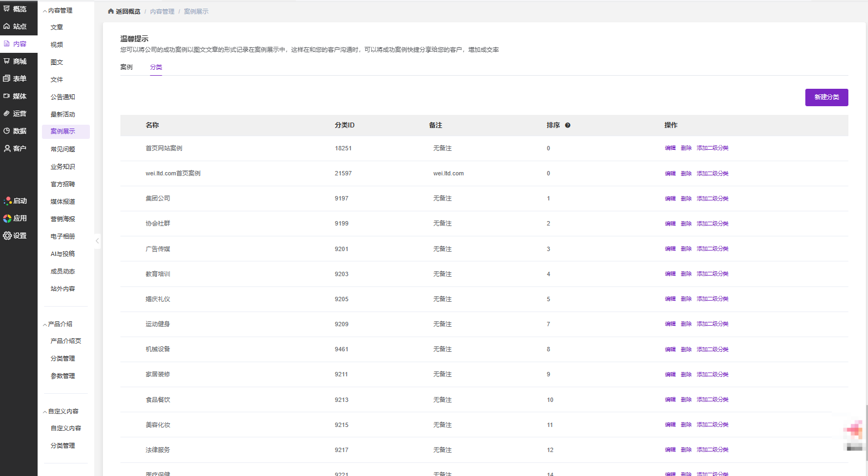This screenshot has width=868, height=476.
Task: Click the 应用 colorful apps icon
Action: click(7, 218)
